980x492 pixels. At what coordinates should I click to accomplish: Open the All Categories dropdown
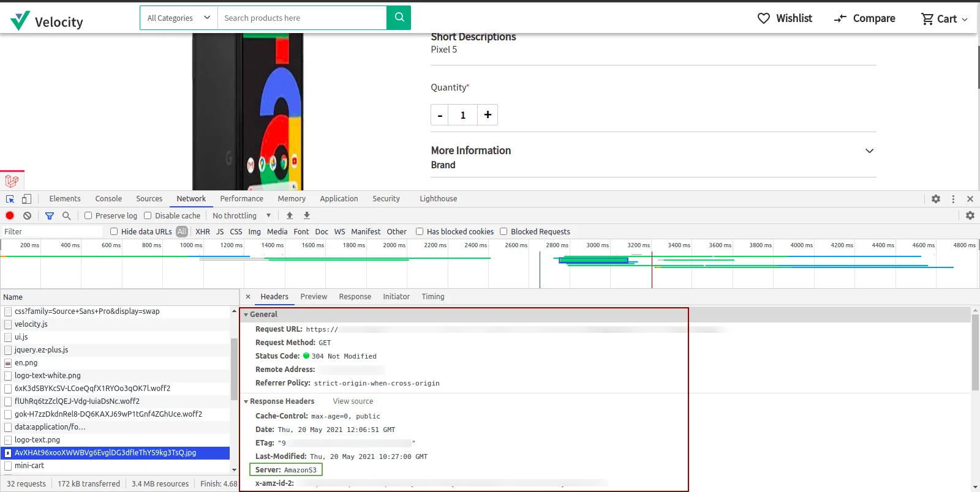[179, 18]
